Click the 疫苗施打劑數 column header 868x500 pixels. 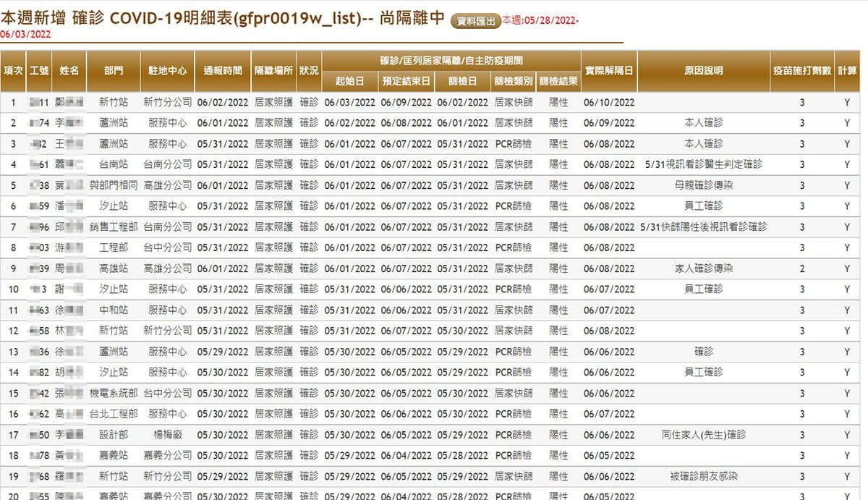point(801,71)
